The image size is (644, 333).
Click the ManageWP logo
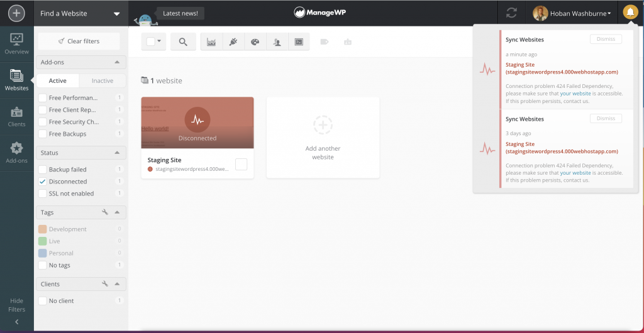coord(320,13)
